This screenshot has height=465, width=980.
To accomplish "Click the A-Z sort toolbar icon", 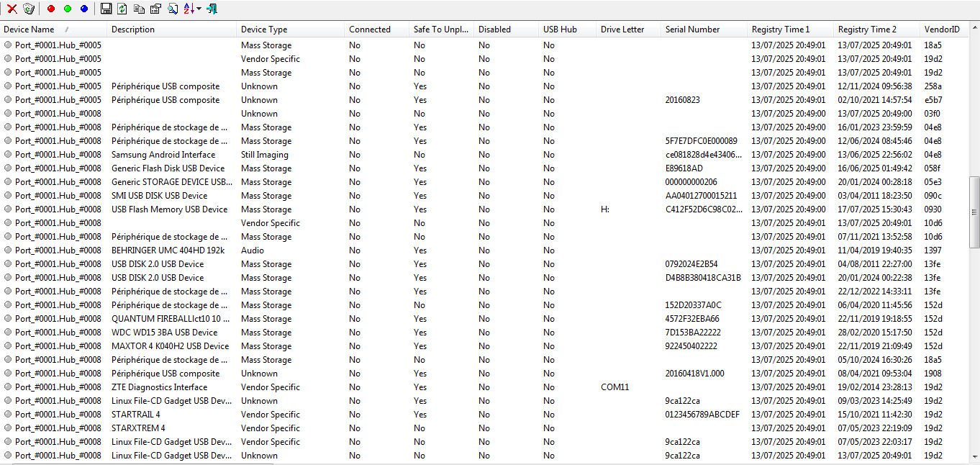I will pyautogui.click(x=189, y=9).
